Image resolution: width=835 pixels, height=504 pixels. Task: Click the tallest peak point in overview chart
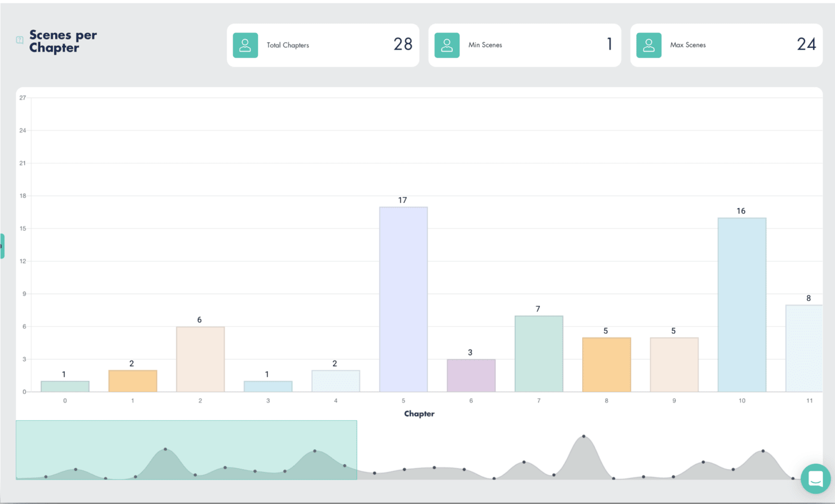[x=584, y=436]
